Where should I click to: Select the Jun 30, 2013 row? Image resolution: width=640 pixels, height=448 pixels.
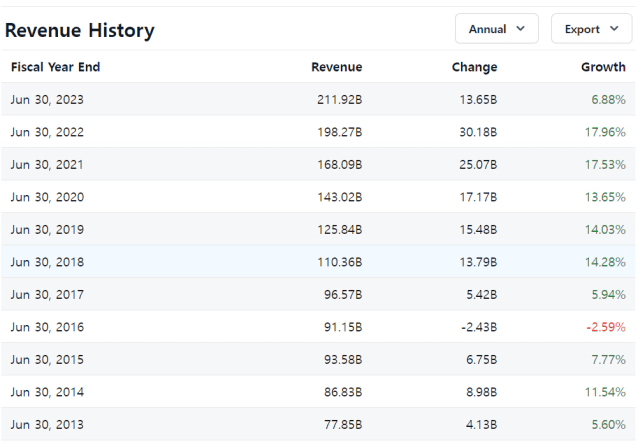(x=318, y=424)
